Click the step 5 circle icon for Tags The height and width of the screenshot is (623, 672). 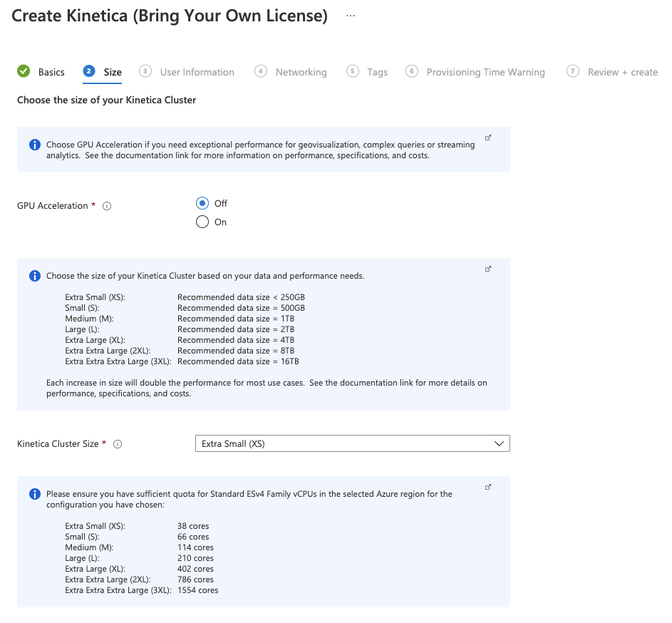tap(352, 71)
